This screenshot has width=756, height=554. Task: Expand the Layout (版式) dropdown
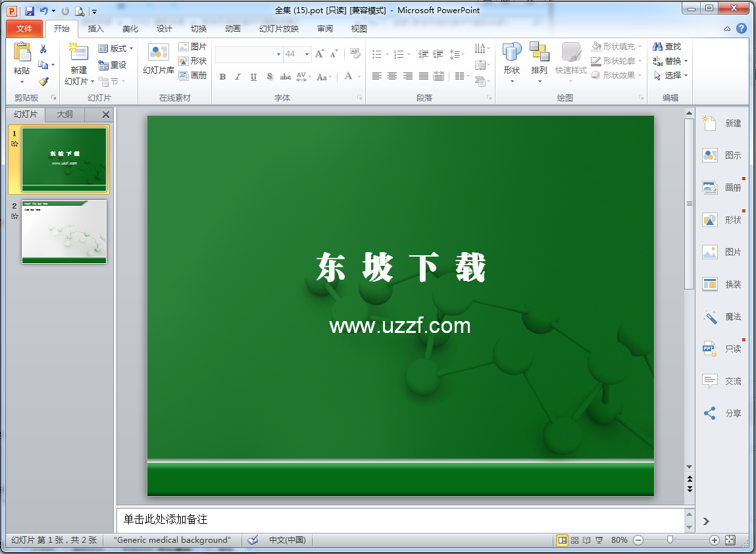tap(116, 48)
